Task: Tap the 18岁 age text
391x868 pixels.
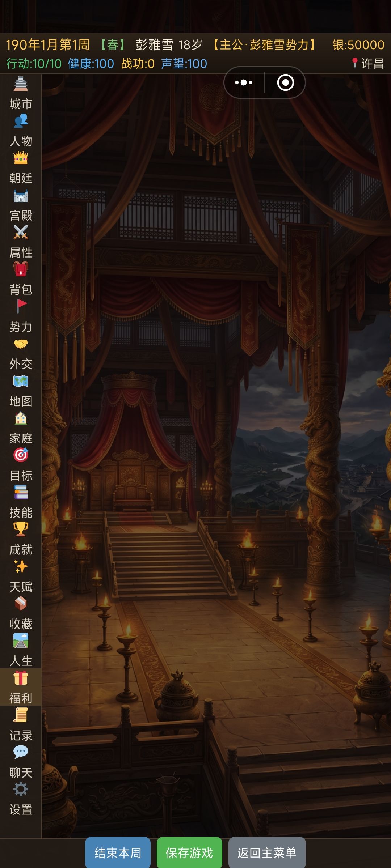Action: (x=190, y=45)
